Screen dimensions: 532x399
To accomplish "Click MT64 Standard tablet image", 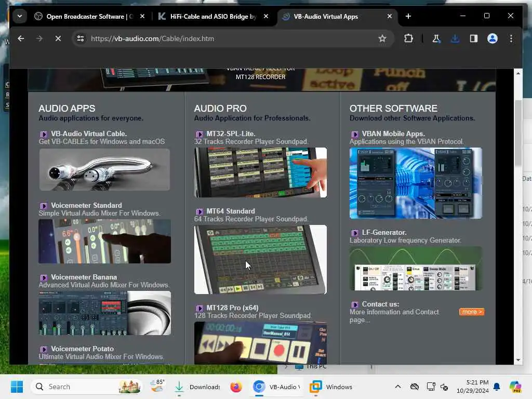I will tap(261, 260).
